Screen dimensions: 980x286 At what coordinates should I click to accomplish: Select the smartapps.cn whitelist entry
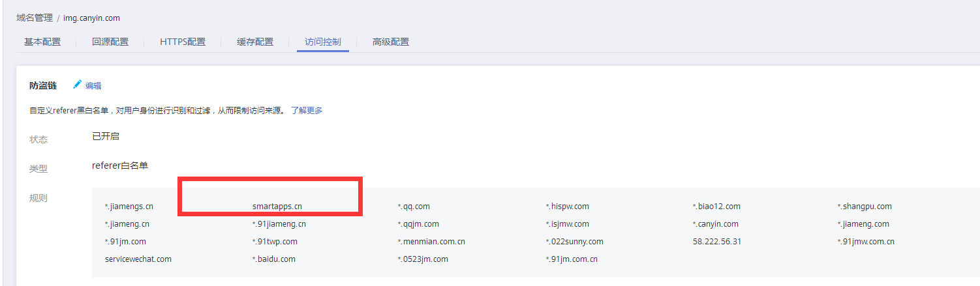click(277, 207)
